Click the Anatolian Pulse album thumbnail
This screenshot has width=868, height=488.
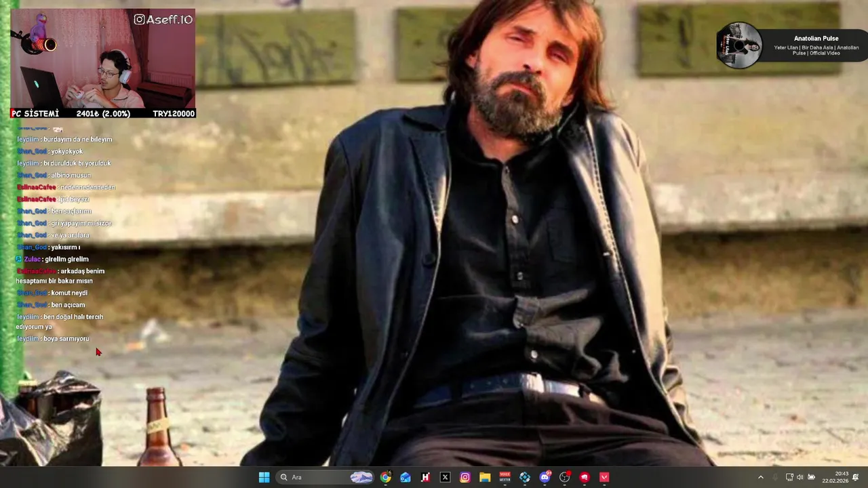[740, 45]
